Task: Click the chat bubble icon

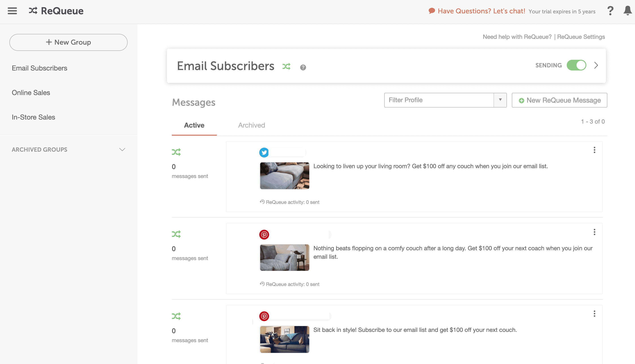Action: click(x=432, y=11)
